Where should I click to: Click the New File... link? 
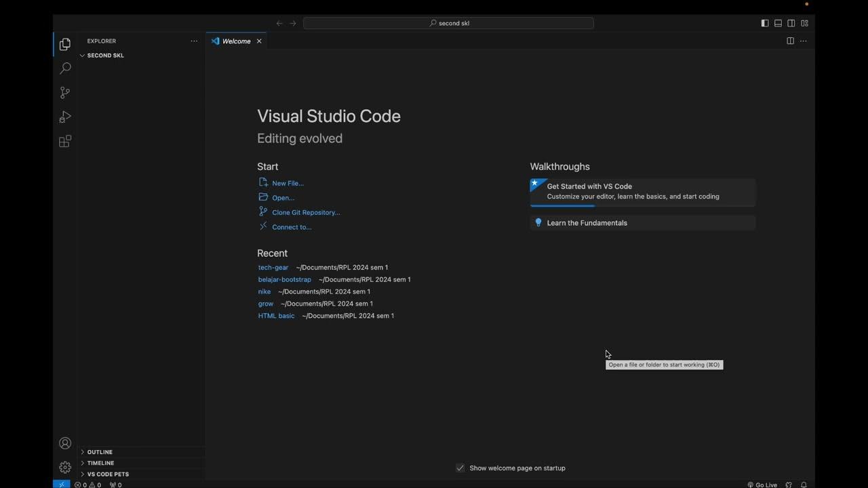click(288, 183)
